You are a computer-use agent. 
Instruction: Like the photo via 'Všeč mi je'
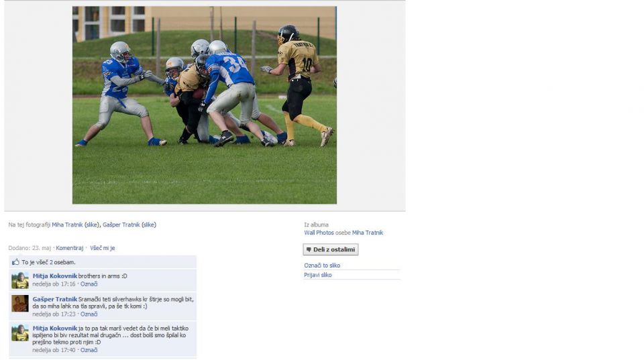102,248
